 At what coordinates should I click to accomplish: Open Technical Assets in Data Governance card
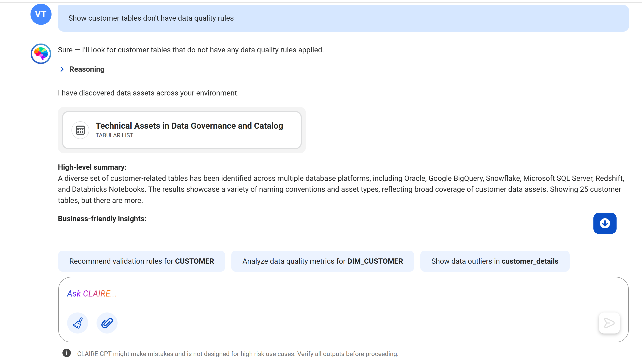click(182, 130)
